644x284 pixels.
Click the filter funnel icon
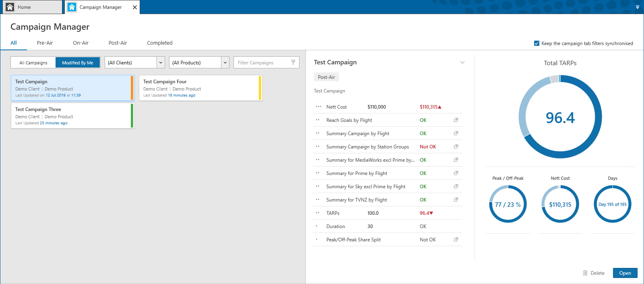point(293,62)
